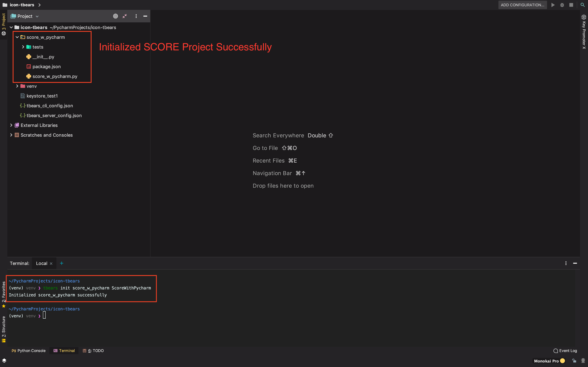Open Project panel options menu dots
The width and height of the screenshot is (588, 367).
(136, 16)
